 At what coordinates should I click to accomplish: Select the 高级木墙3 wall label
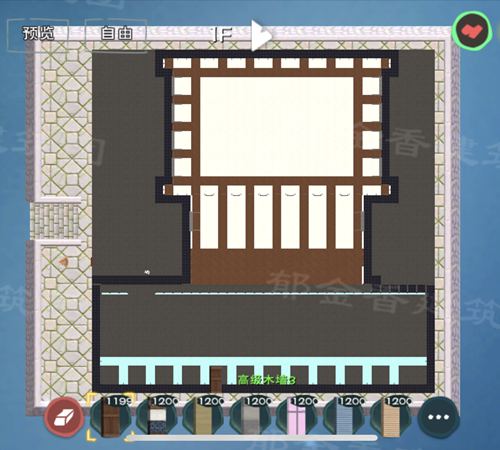coord(267,380)
